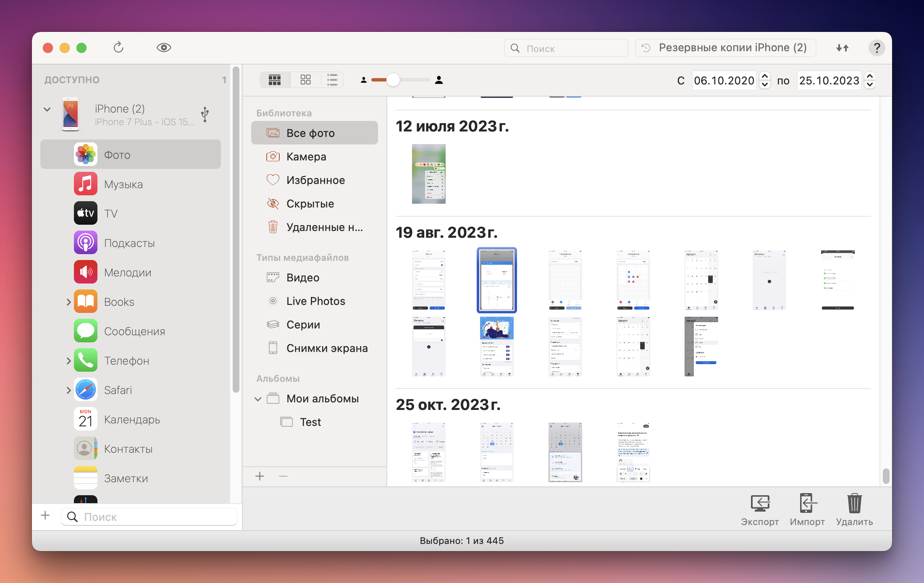The width and height of the screenshot is (924, 583).
Task: Open Podcasts in the device sidebar
Action: click(x=129, y=243)
